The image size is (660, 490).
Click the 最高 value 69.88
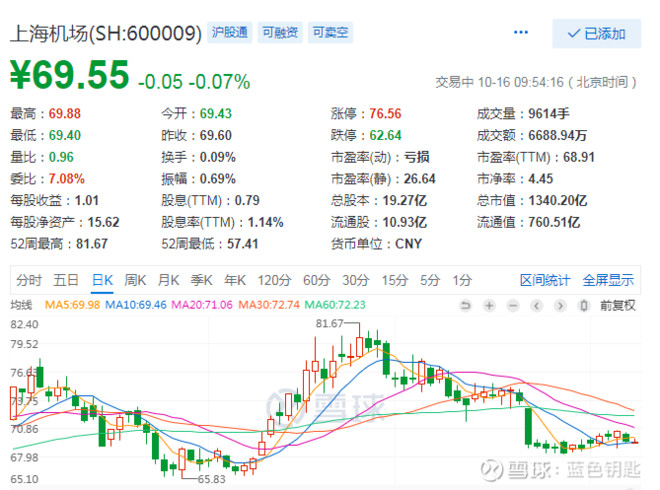[64, 114]
